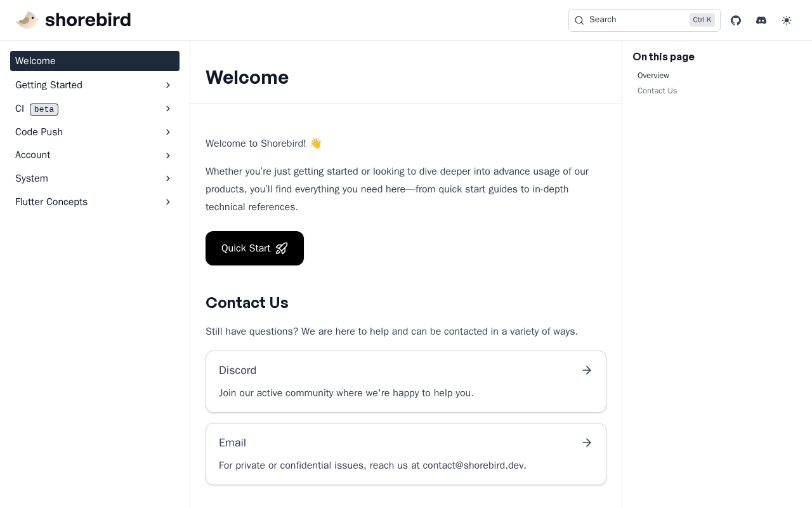The height and width of the screenshot is (508, 812).
Task: Click the arrow on the Discord card
Action: click(x=587, y=370)
